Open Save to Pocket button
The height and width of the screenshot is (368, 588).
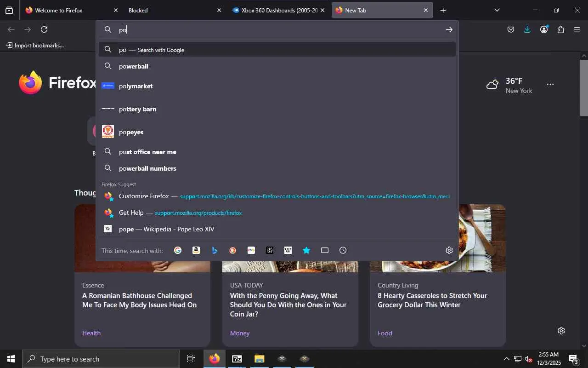click(511, 29)
